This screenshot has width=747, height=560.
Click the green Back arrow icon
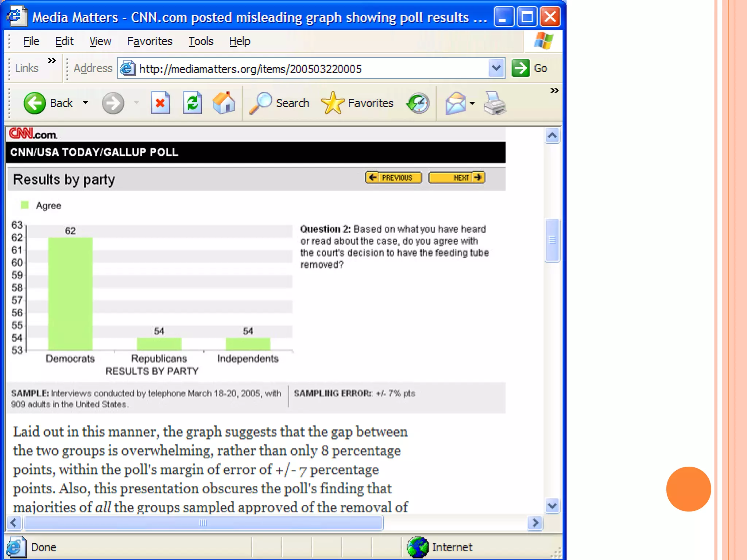click(34, 103)
